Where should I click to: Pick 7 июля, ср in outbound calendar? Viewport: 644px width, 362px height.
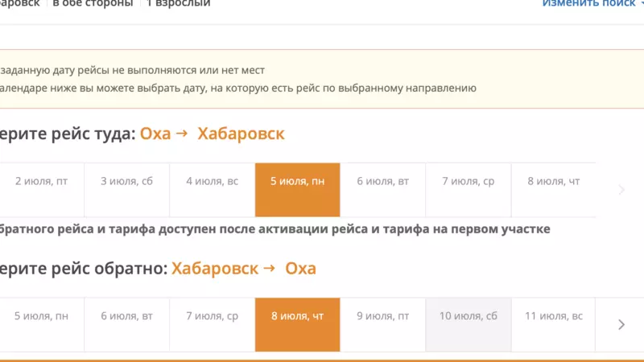(x=468, y=182)
